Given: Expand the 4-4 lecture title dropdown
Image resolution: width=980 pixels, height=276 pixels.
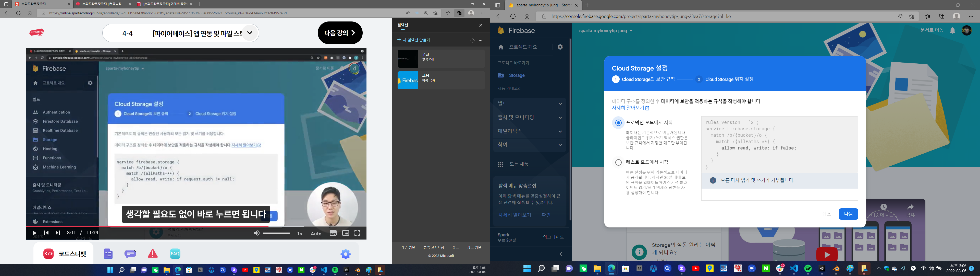Looking at the screenshot, I should coord(250,33).
